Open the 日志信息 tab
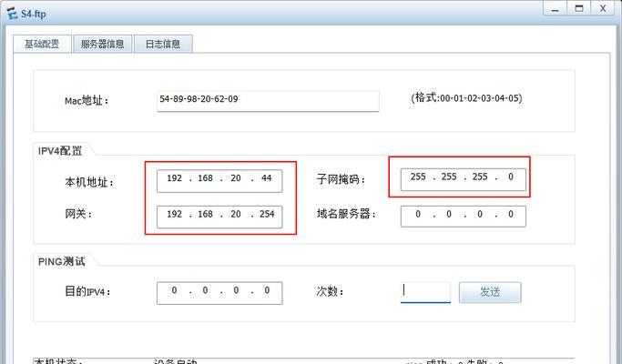Viewport: 622px width, 364px height. point(163,44)
